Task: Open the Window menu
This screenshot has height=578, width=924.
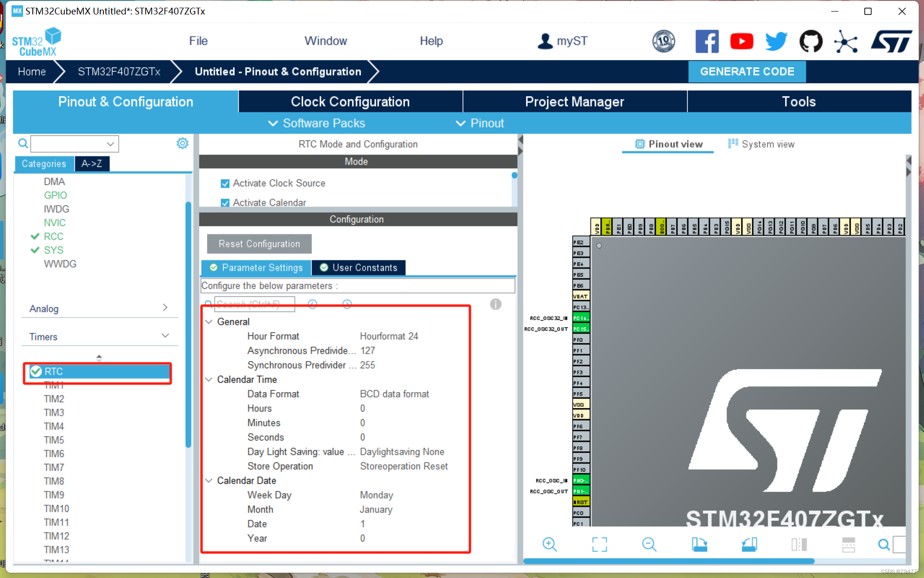Action: (326, 41)
